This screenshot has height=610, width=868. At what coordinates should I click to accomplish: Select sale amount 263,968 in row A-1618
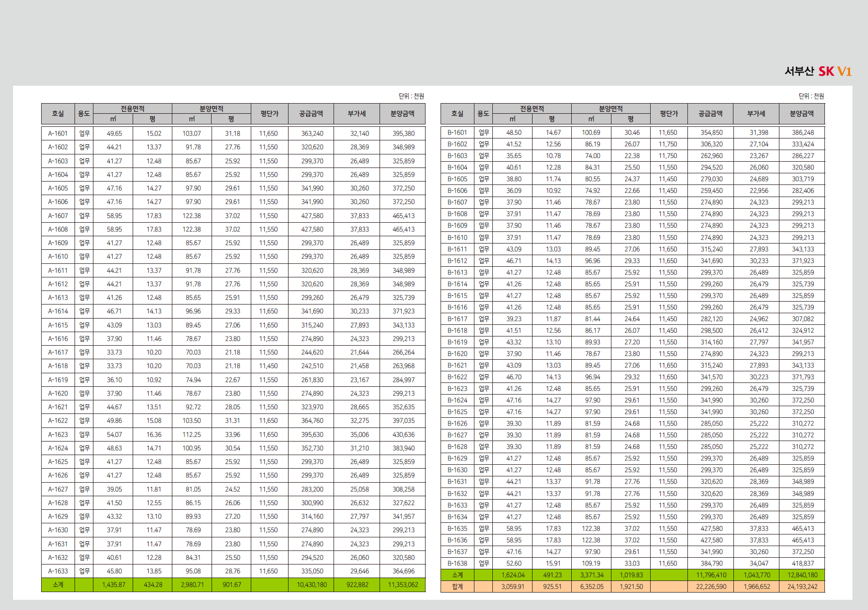(x=403, y=366)
